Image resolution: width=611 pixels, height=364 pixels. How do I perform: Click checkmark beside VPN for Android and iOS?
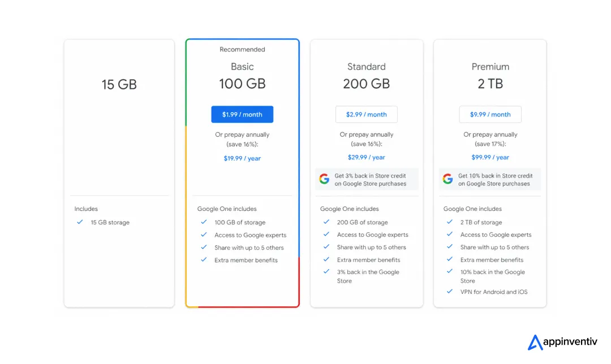[450, 291]
